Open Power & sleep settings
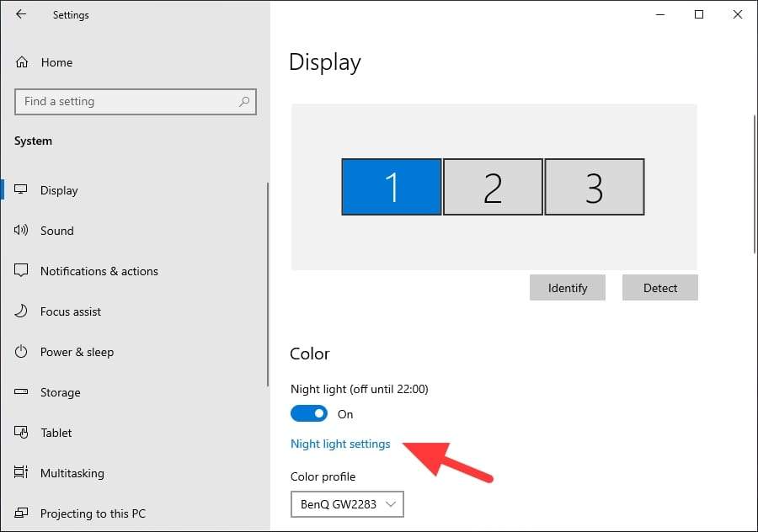Image resolution: width=758 pixels, height=532 pixels. pos(77,352)
